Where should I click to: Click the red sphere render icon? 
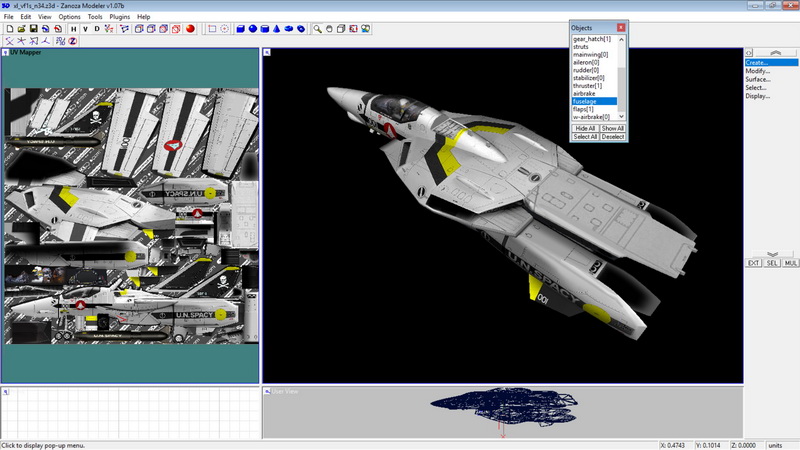pos(190,29)
